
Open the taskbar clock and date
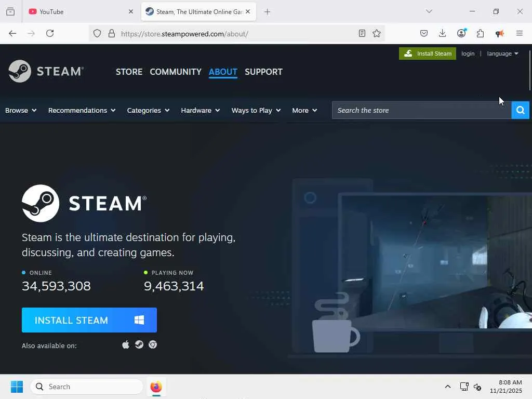[x=506, y=387]
